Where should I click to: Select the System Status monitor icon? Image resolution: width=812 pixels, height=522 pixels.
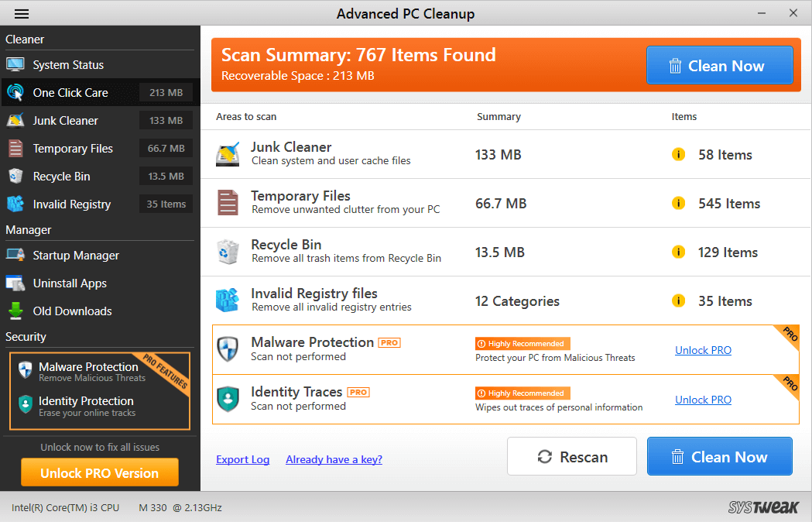[15, 64]
